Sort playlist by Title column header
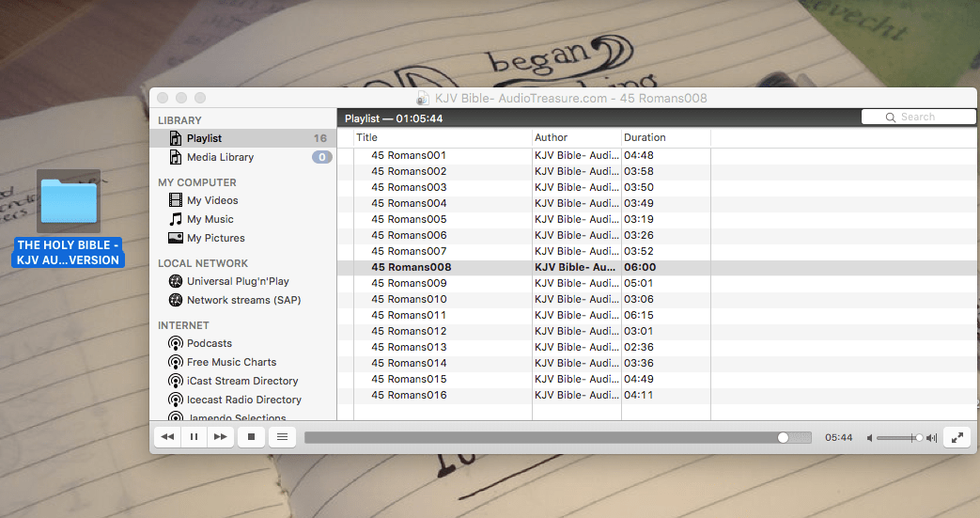980x518 pixels. click(x=442, y=137)
